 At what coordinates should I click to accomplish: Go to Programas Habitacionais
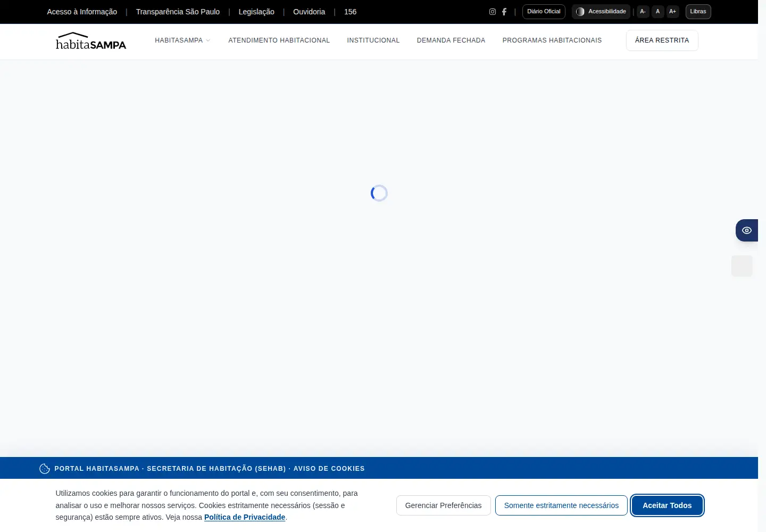point(552,40)
